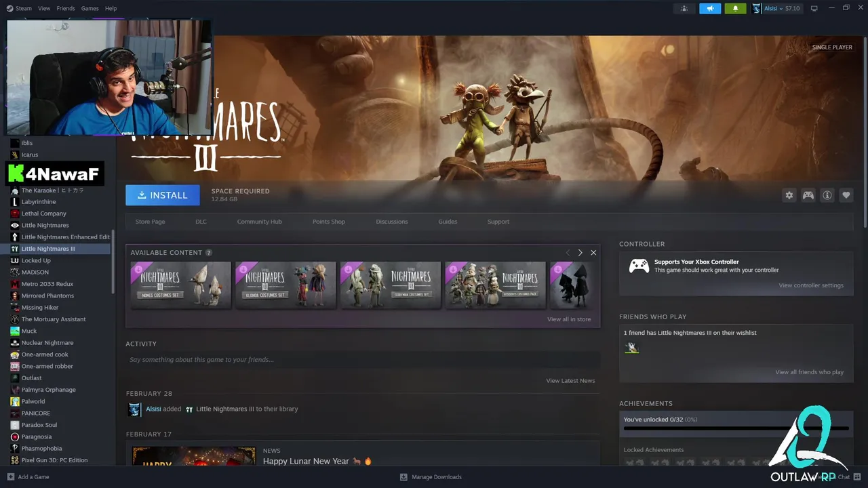Screen dimensions: 868x488
Task: Click friend avatar with game wishlisted
Action: point(632,348)
